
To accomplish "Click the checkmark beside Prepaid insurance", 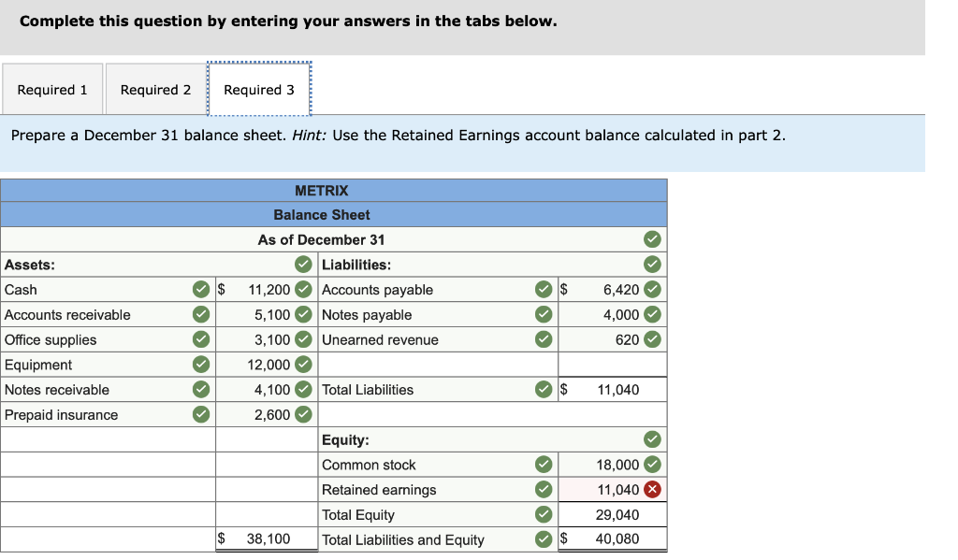I will (200, 414).
